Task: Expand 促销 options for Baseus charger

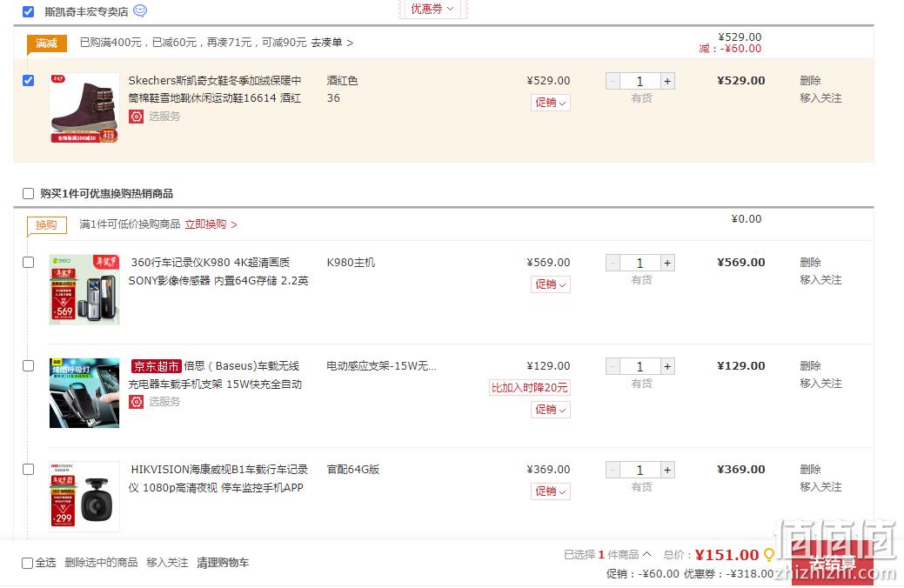Action: (551, 410)
